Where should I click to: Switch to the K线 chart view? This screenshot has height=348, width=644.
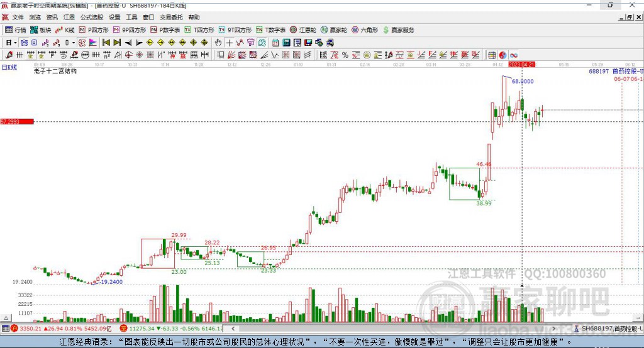click(x=65, y=30)
